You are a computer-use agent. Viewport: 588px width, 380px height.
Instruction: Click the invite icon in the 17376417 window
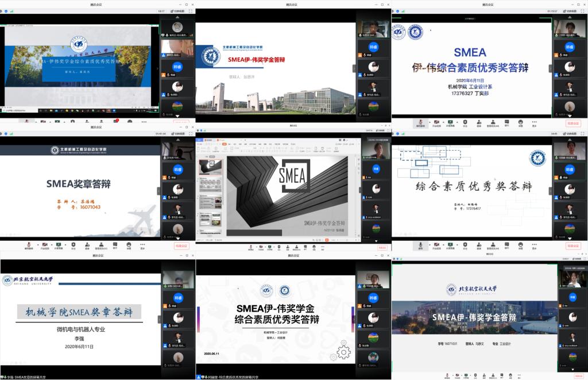coord(479,245)
